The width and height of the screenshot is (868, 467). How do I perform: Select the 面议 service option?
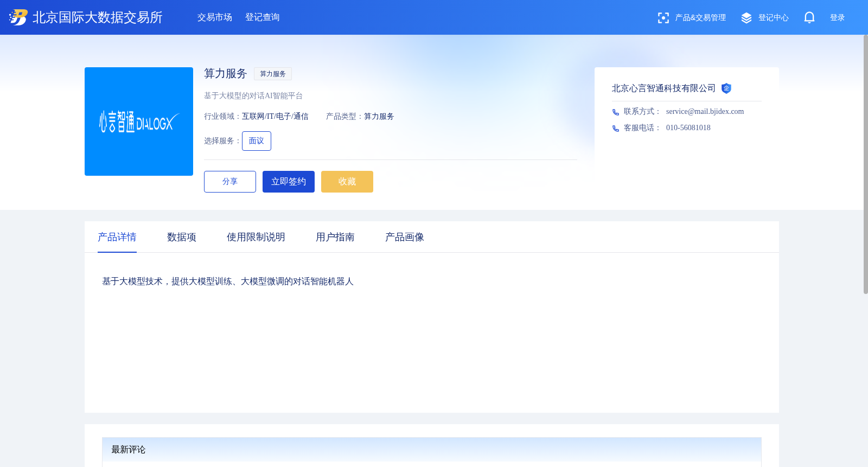257,141
